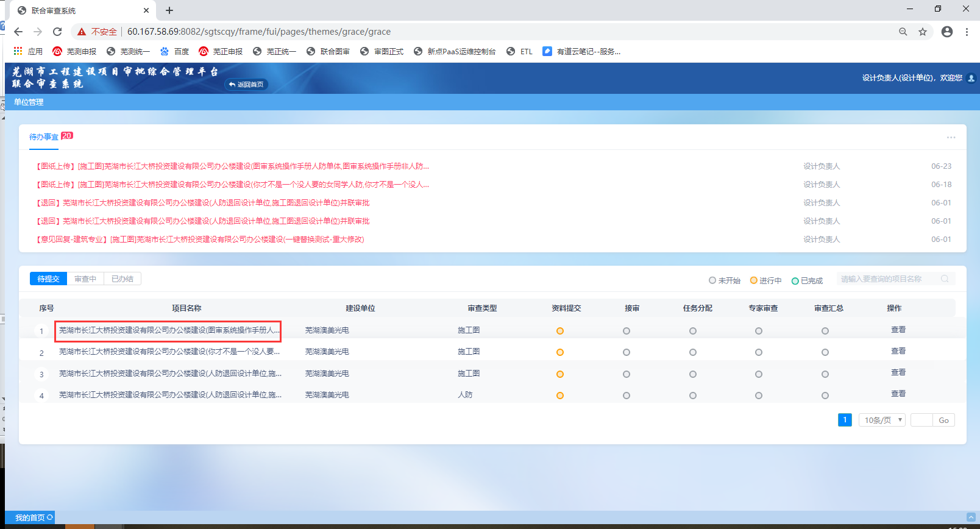Image resolution: width=980 pixels, height=529 pixels.
Task: Click 查看 link for row 1
Action: 898,330
